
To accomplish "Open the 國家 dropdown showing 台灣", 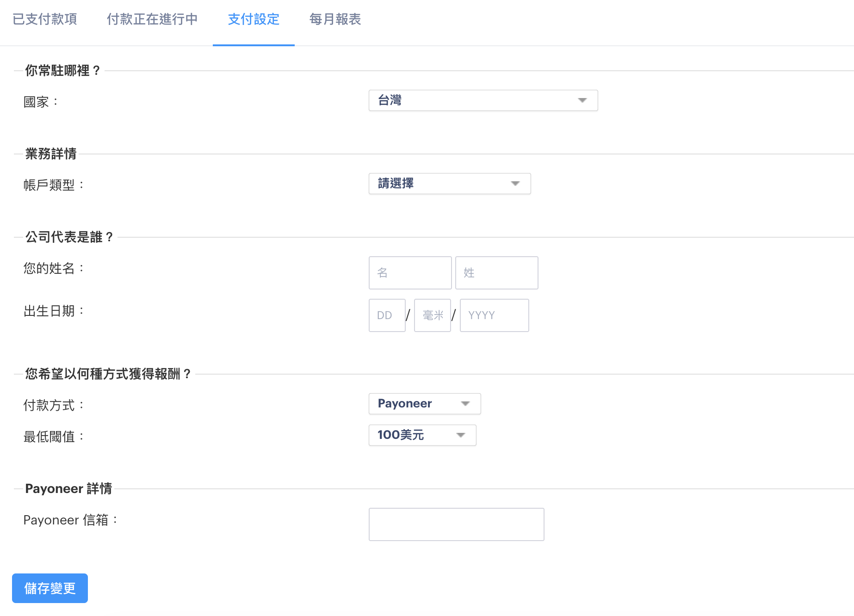I will coord(483,100).
